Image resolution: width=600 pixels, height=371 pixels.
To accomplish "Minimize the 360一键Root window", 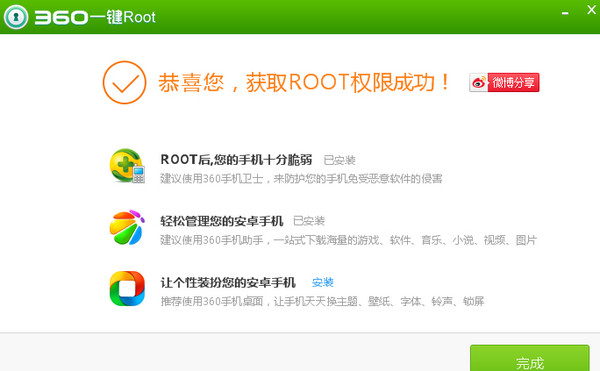I will (565, 13).
